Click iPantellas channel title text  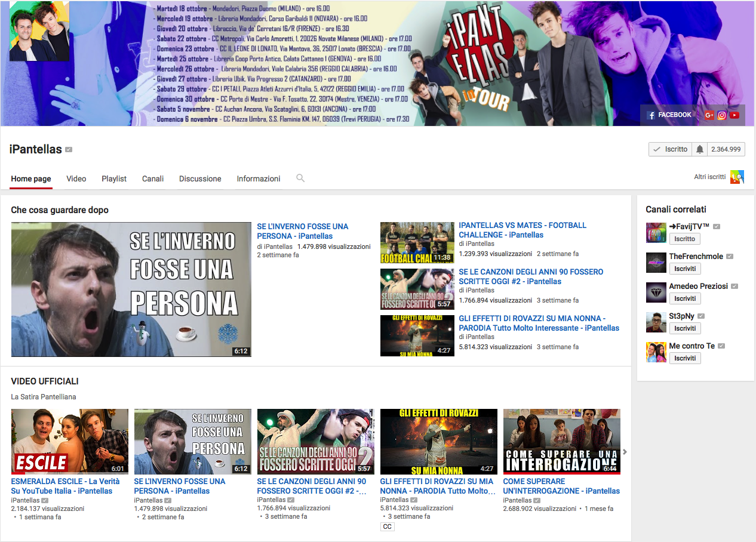point(36,149)
